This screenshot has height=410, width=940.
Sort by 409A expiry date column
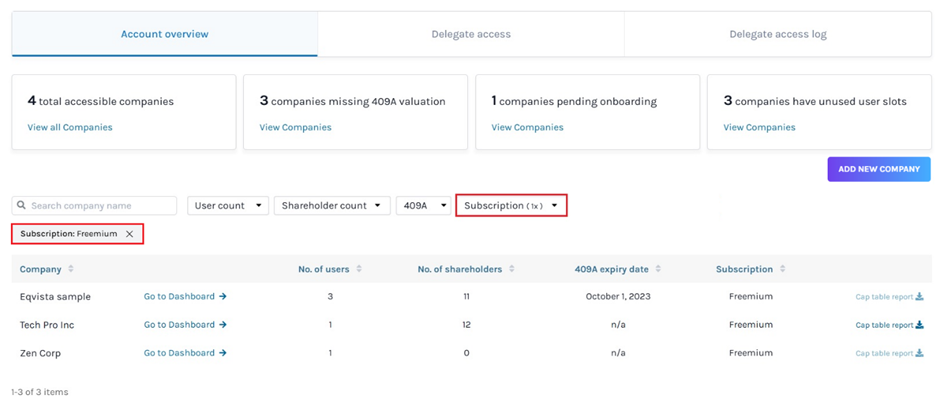click(x=657, y=269)
